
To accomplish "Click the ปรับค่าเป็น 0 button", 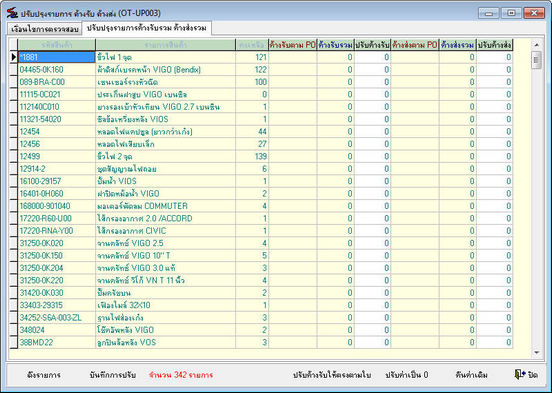I will tap(407, 375).
